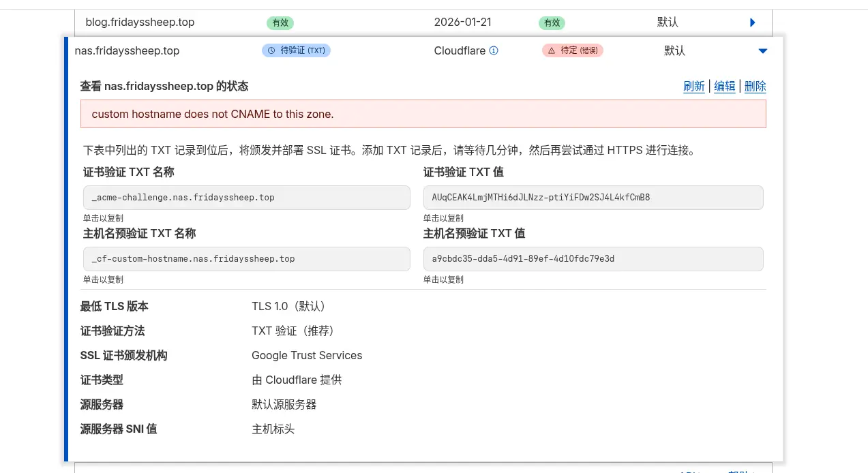Image resolution: width=868 pixels, height=473 pixels.
Task: Select the hostname nas.fridayssheep.top
Action: click(x=128, y=50)
